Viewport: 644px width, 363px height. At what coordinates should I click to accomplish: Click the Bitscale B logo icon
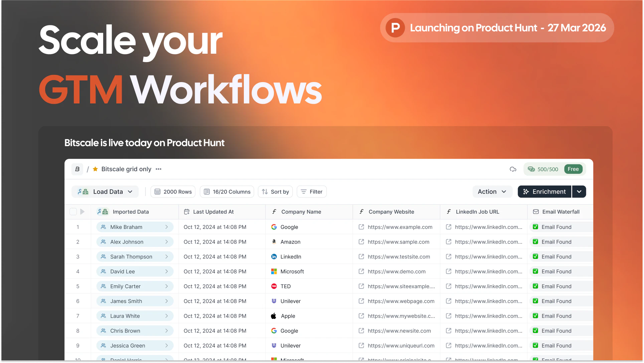coord(77,169)
